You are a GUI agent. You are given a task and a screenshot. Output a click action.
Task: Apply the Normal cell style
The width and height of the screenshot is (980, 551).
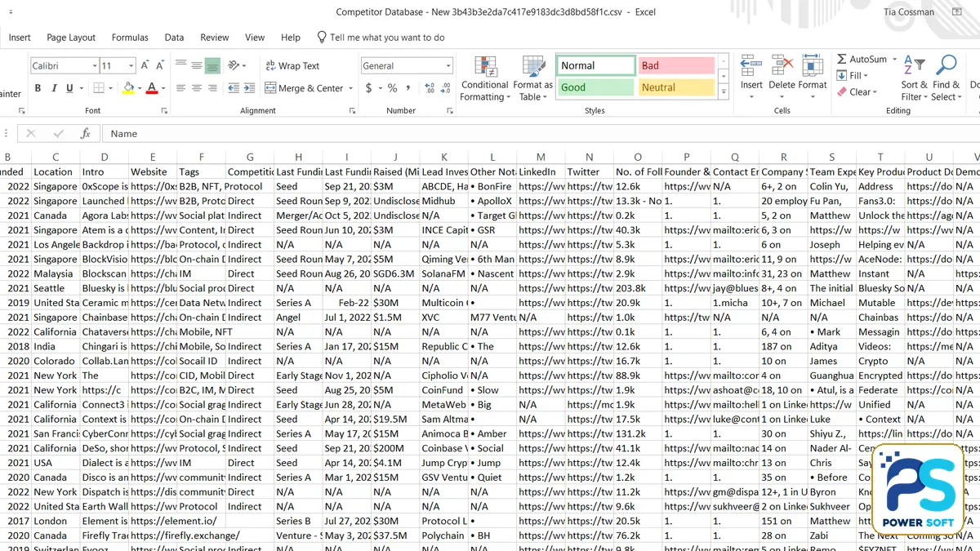(596, 65)
